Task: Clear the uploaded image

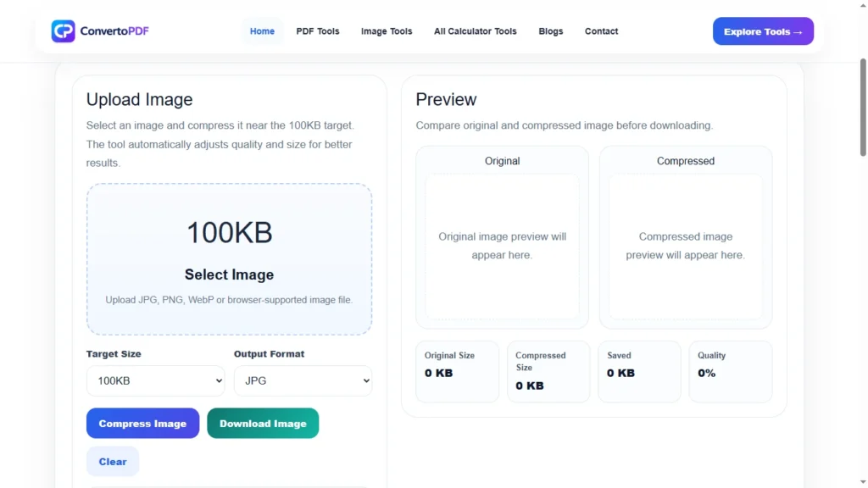Action: click(x=113, y=462)
